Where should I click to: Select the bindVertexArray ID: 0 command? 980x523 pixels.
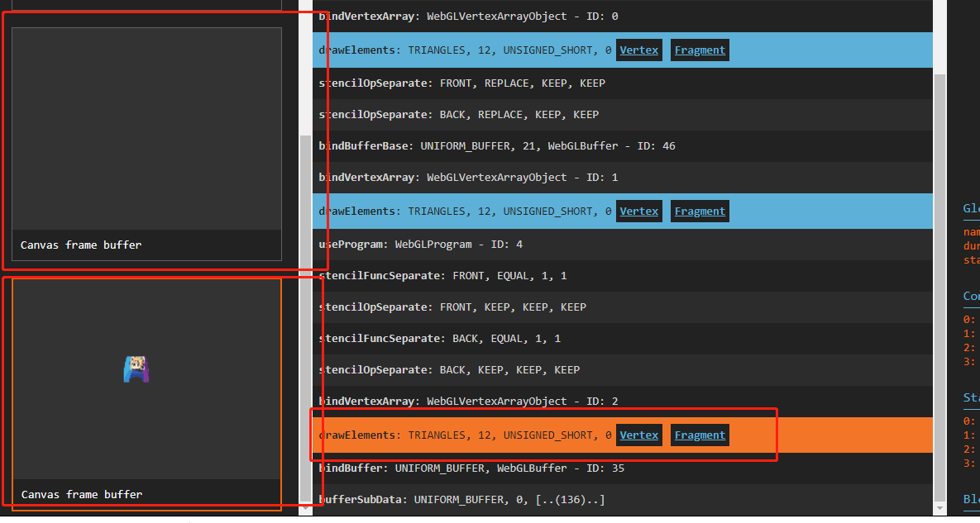pos(623,17)
